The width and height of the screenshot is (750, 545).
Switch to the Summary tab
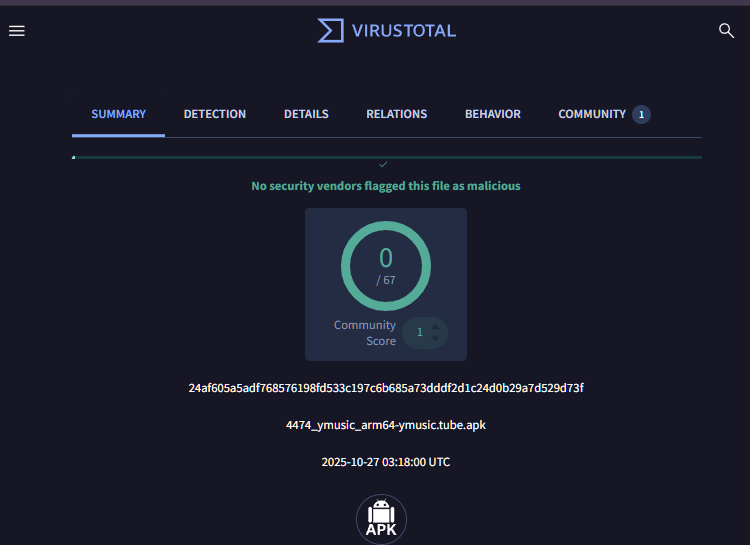tap(119, 114)
